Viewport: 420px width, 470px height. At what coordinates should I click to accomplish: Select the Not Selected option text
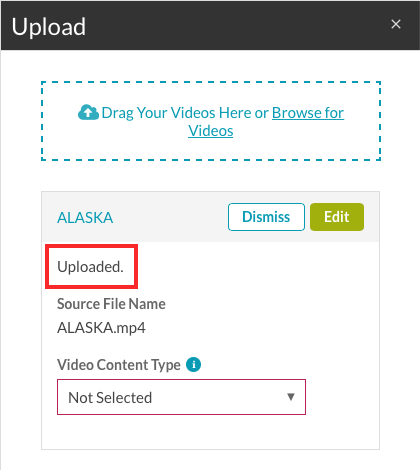(110, 397)
